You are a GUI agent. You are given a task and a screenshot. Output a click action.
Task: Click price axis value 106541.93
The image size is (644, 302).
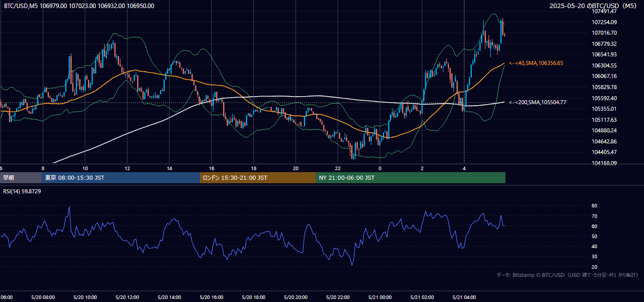coord(604,54)
